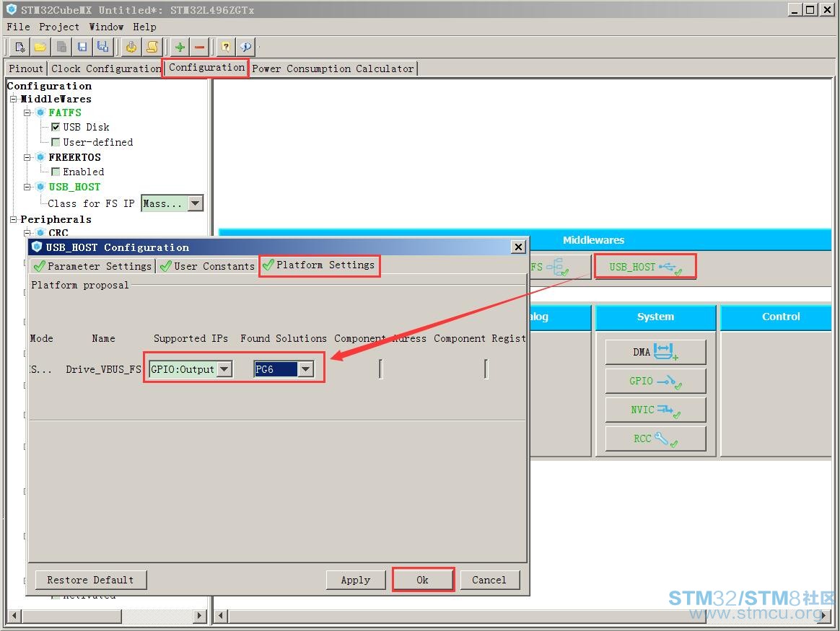Enable the User-defined FATFS checkbox
This screenshot has height=631, width=840.
pos(56,142)
